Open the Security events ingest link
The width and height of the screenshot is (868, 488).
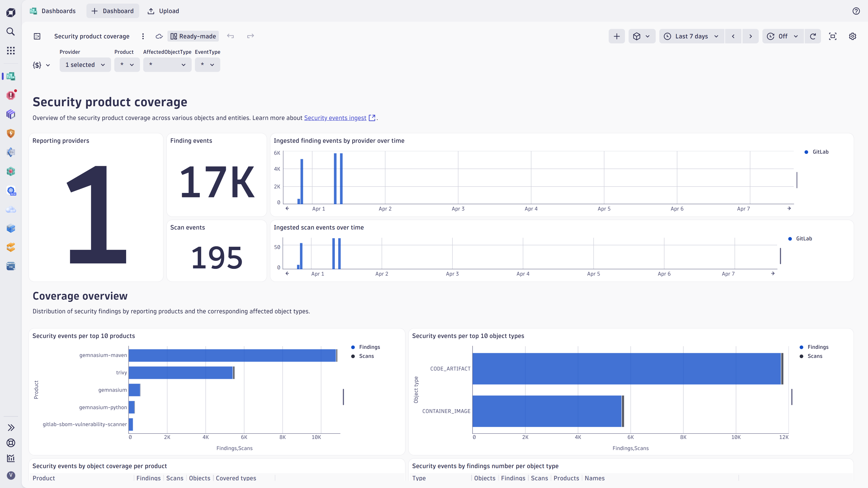click(335, 118)
